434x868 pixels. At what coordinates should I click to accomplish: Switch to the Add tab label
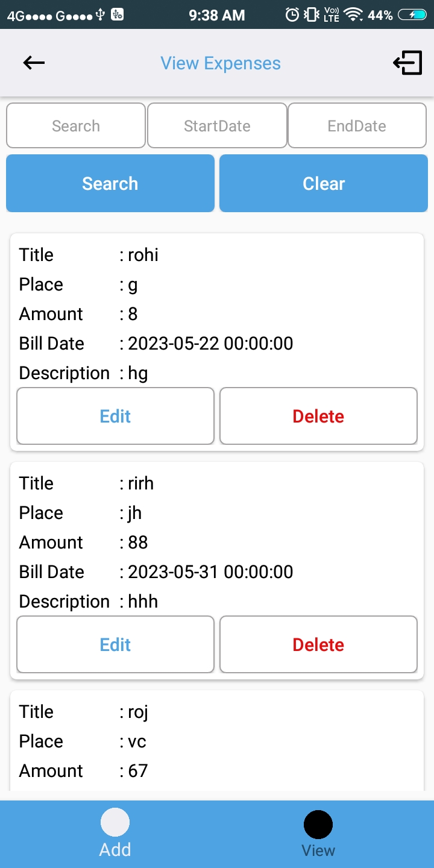(115, 849)
